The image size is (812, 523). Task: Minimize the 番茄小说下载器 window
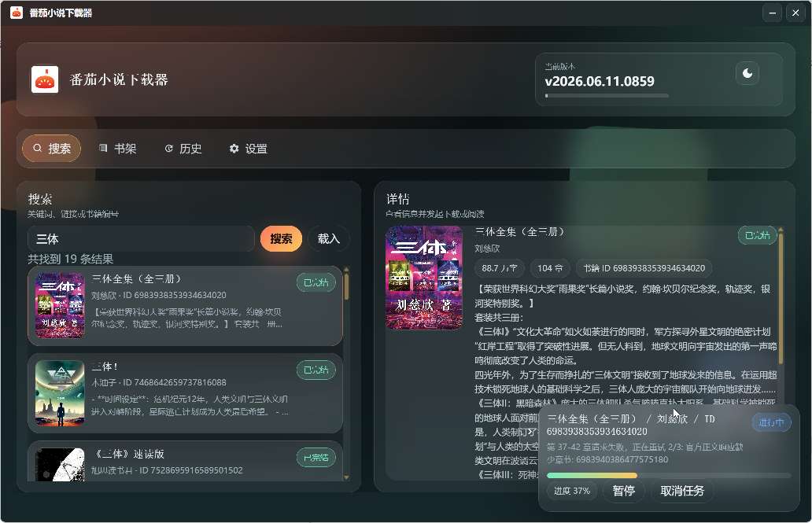tap(772, 13)
